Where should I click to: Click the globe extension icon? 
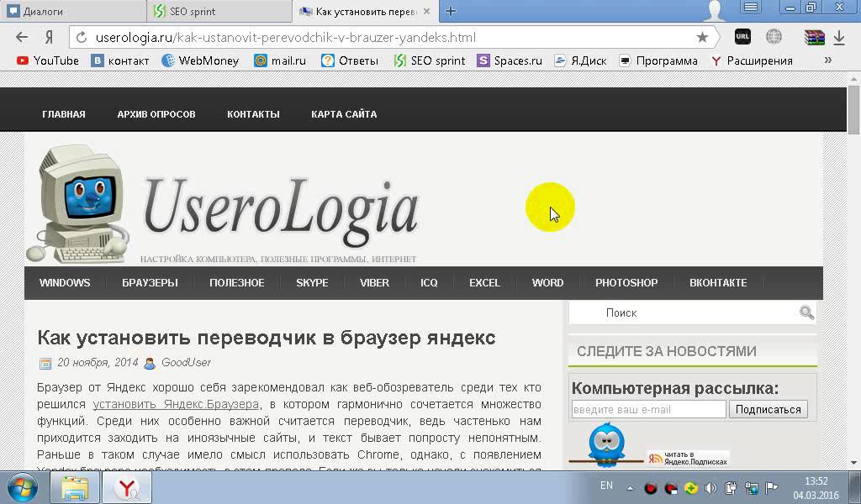(774, 37)
